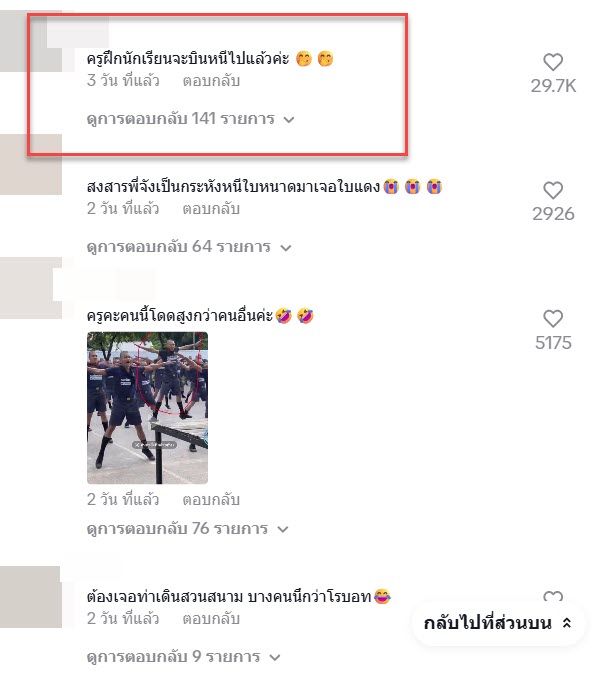This screenshot has height=674, width=603.
Task: Reply to the โรบอท comment
Action: (211, 619)
